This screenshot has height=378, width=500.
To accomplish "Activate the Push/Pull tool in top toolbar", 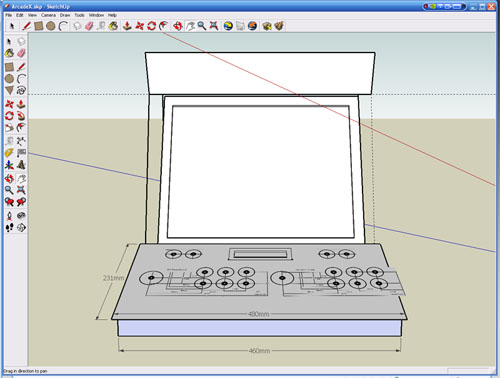I will [127, 26].
